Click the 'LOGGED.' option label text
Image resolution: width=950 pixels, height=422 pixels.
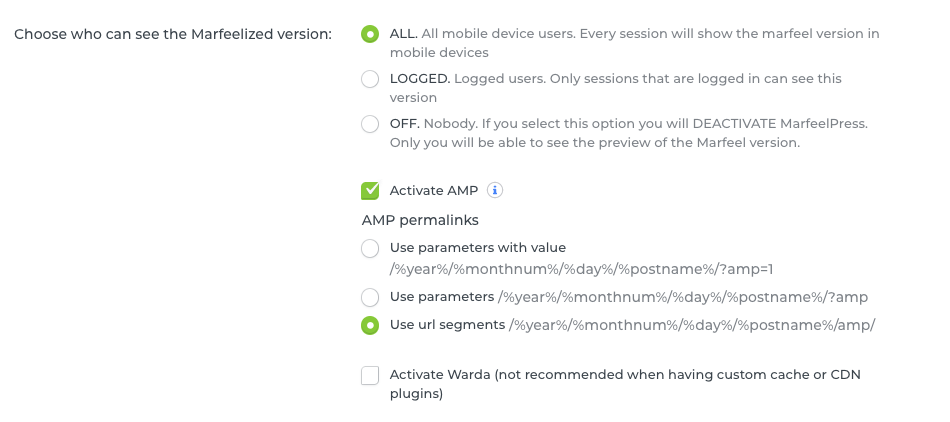[420, 79]
